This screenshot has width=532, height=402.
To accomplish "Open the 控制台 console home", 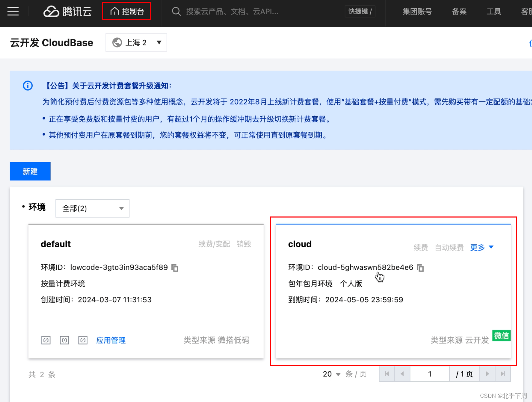I will [x=127, y=11].
